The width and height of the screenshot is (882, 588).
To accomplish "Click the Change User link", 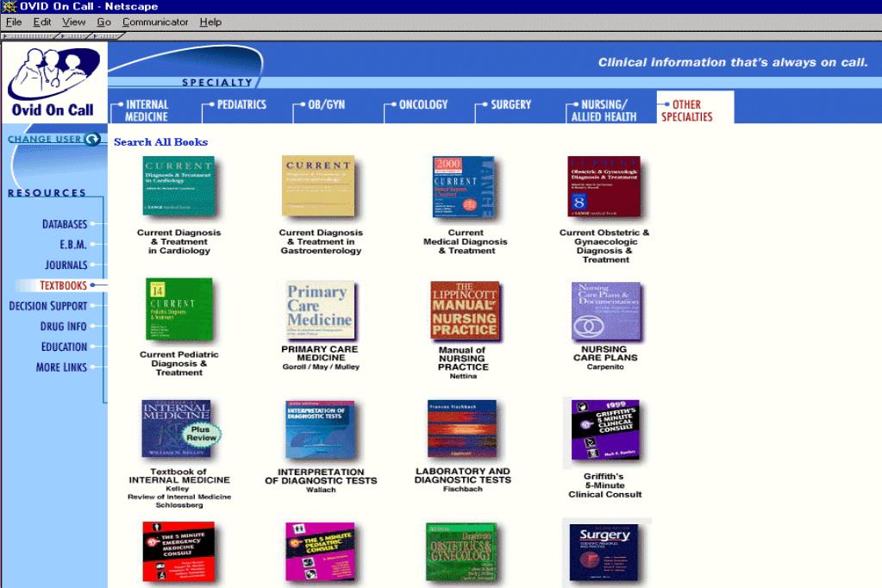I will 45,139.
